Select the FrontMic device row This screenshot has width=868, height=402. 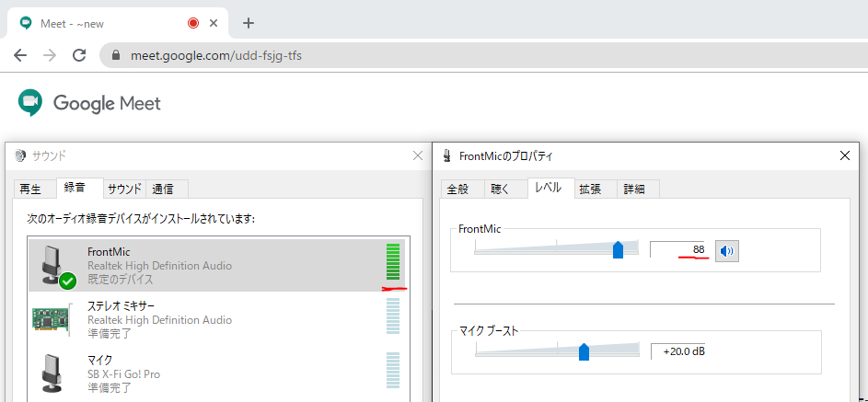tap(217, 266)
